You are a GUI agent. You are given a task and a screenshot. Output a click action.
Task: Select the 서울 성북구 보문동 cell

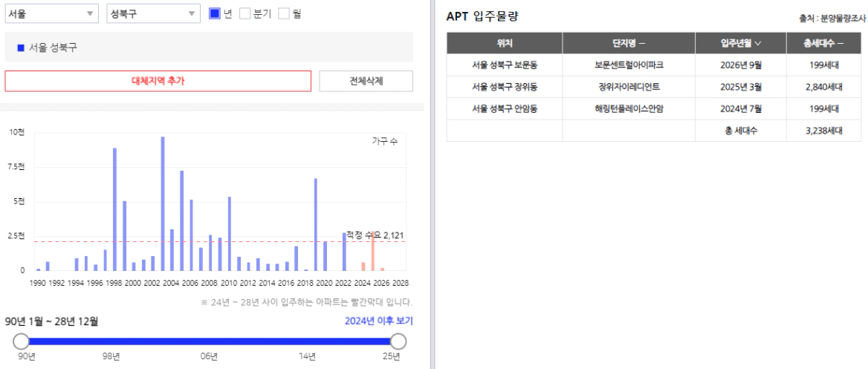point(505,65)
